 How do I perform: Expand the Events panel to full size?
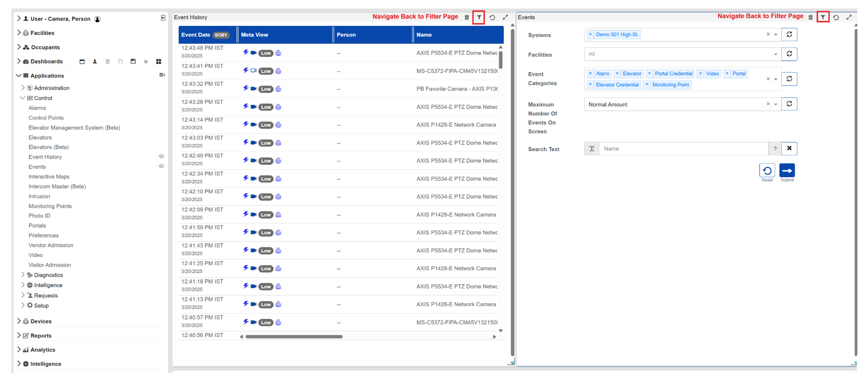(x=849, y=17)
